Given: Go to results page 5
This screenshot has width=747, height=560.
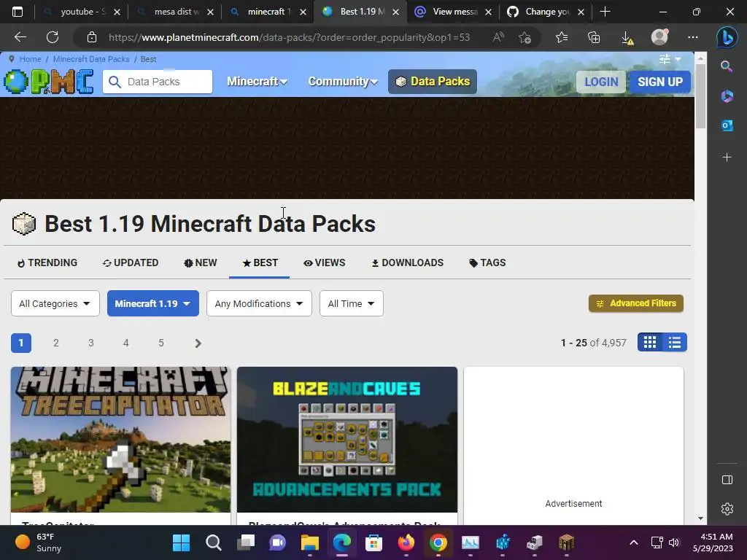Looking at the screenshot, I should pos(161,343).
